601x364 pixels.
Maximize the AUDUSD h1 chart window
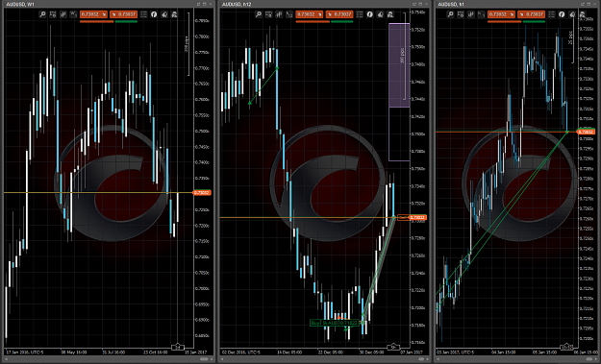[x=588, y=4]
